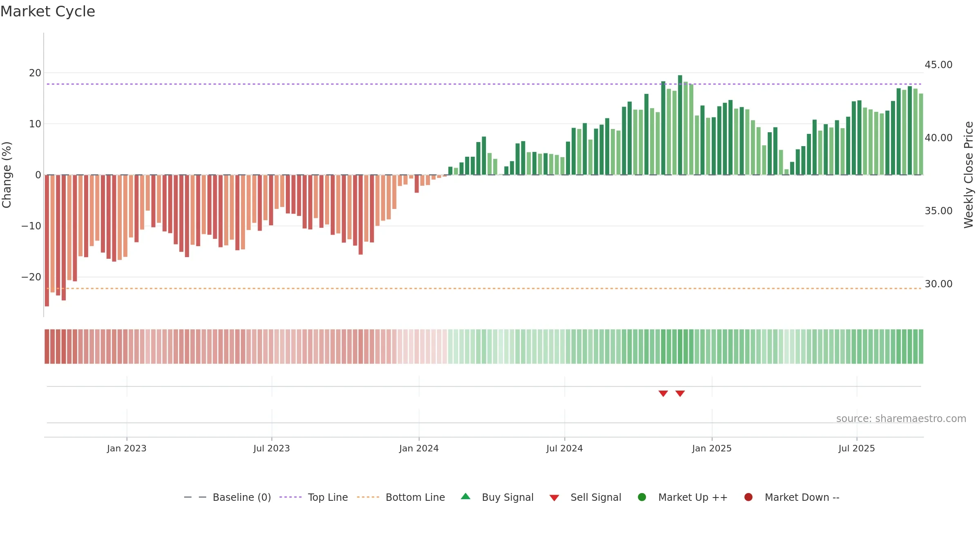Screen dimensions: 980x551
Task: Click the Jul 2023 axis label
Action: (272, 449)
